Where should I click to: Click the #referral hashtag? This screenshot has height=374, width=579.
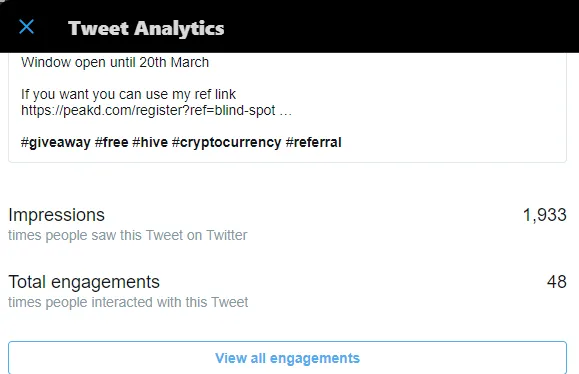point(314,143)
